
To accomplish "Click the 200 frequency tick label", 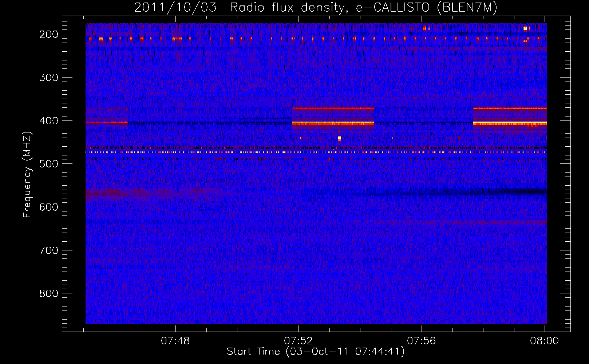I will pyautogui.click(x=49, y=34).
